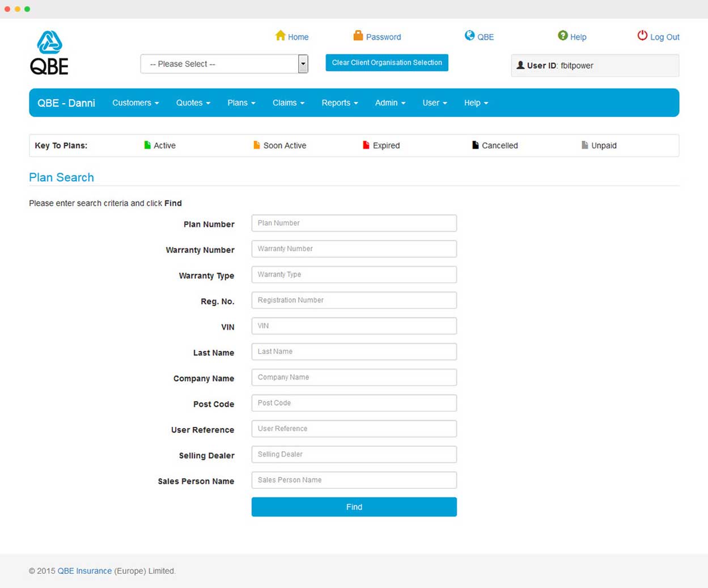Expand the Customers menu
708x588 pixels.
(135, 103)
